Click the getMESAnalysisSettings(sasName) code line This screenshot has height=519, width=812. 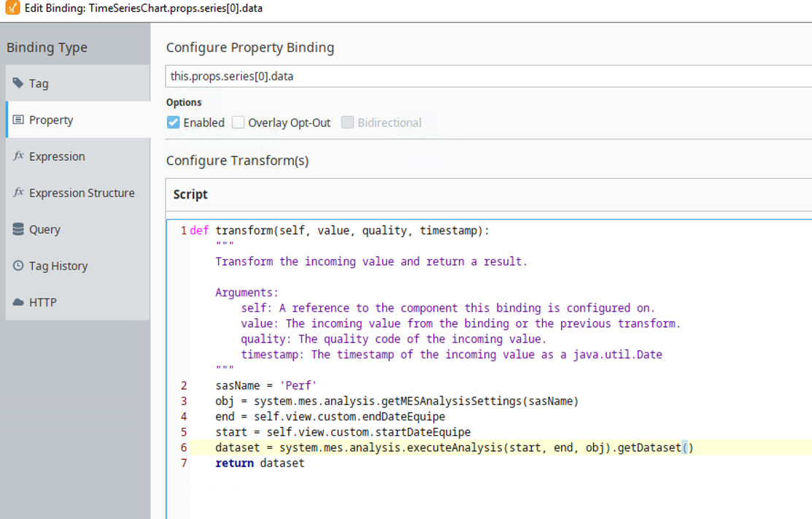point(397,401)
